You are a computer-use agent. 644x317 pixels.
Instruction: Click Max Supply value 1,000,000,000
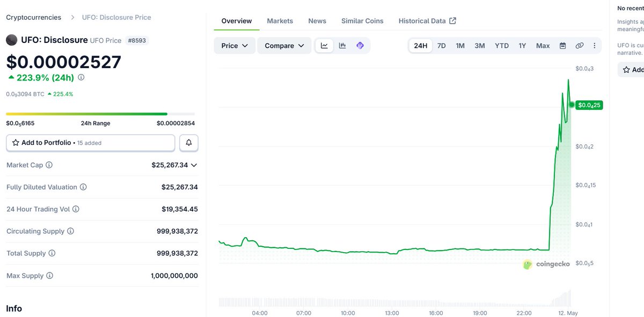174,276
